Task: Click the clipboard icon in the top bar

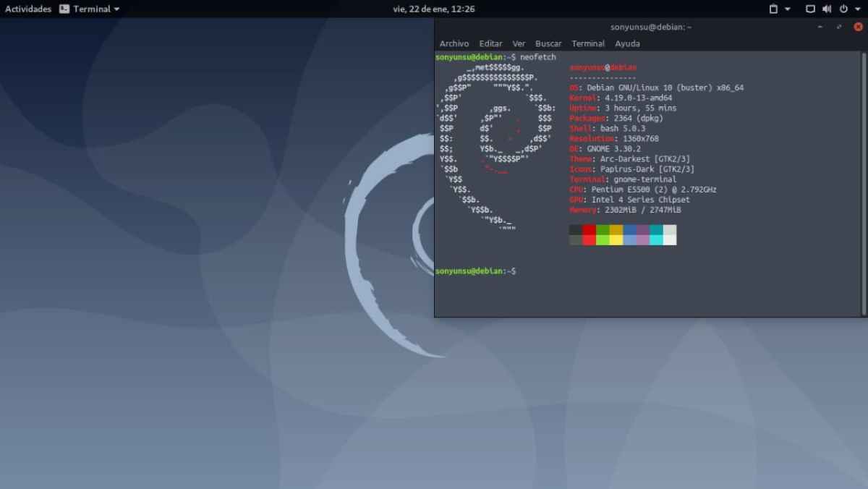Action: pos(774,9)
